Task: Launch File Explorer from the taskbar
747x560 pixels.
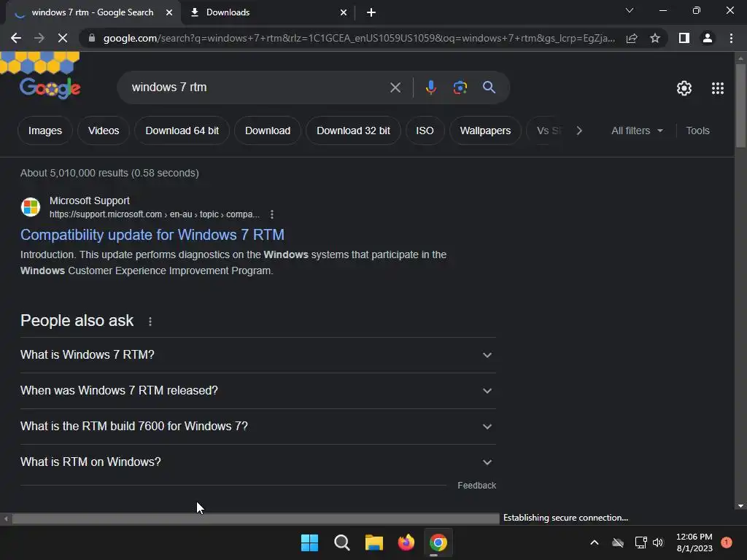Action: (x=374, y=542)
